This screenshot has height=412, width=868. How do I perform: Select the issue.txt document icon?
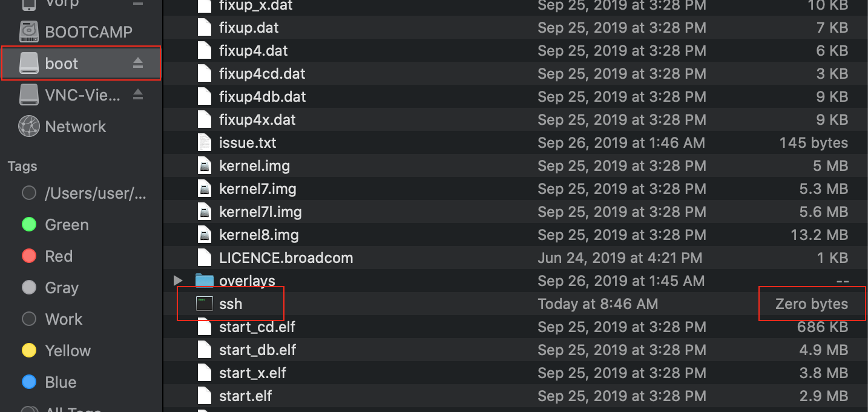pyautogui.click(x=205, y=142)
